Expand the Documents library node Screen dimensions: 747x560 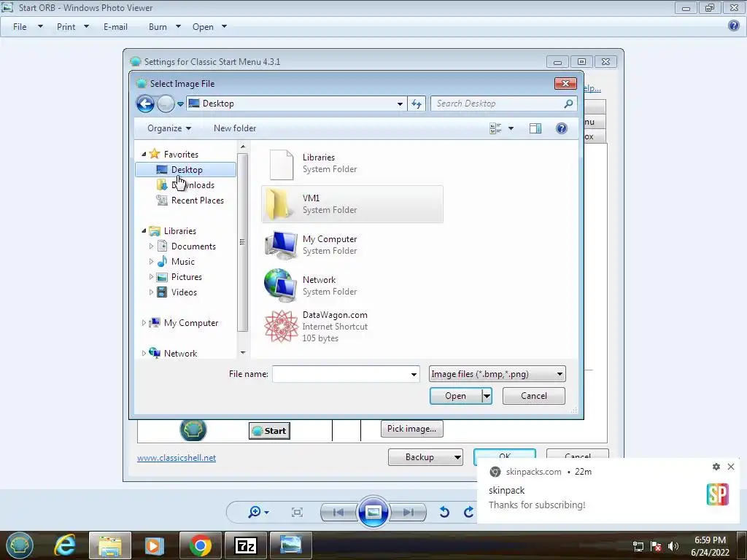(152, 246)
